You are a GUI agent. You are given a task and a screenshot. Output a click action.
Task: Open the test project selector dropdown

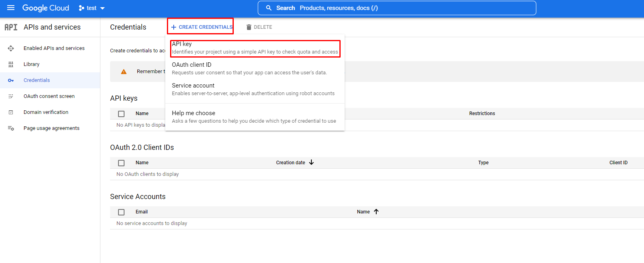[92, 8]
